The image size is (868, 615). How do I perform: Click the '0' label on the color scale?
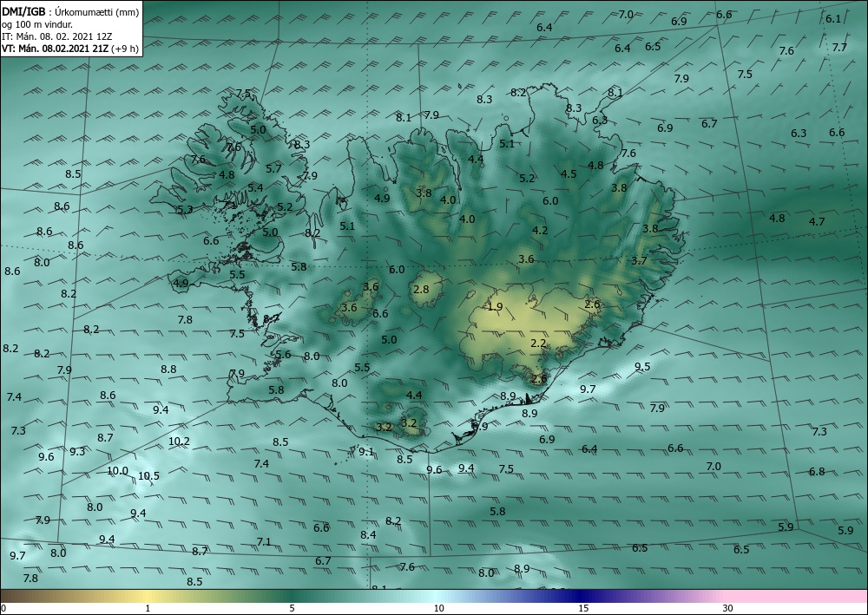3,609
